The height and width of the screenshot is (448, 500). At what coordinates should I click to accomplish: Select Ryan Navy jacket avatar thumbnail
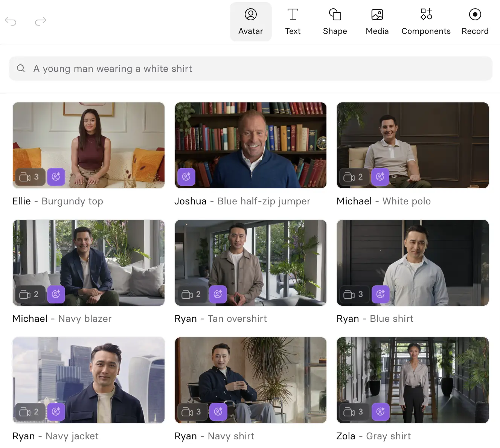coord(89,380)
